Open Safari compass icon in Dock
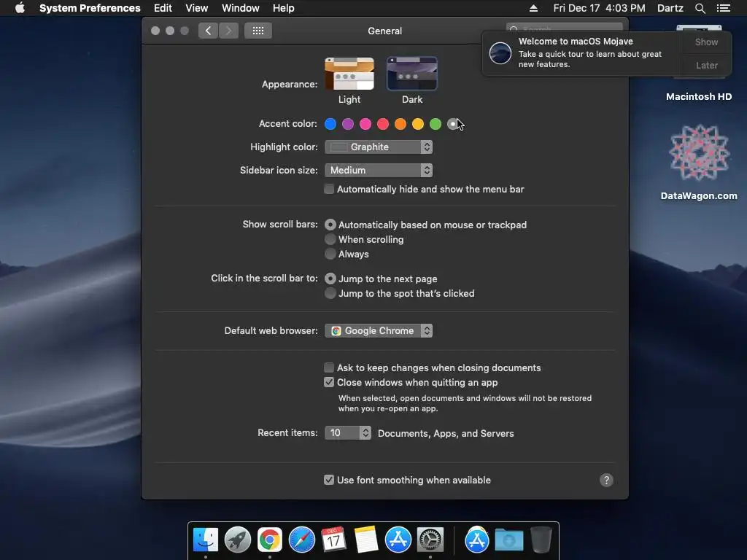 pos(301,540)
